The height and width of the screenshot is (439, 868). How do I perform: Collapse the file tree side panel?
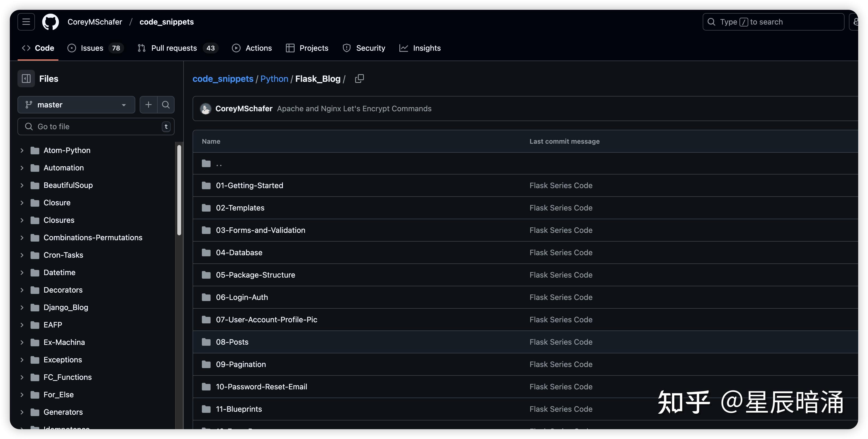click(26, 79)
